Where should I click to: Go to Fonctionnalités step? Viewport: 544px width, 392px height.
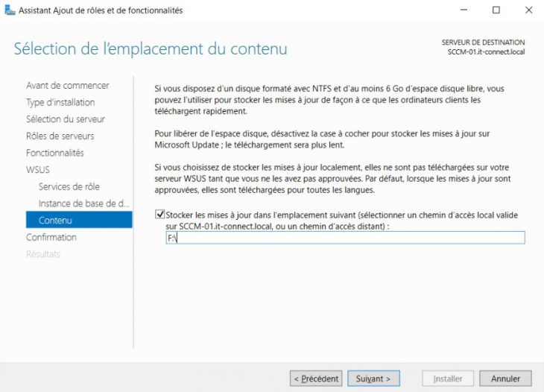pos(55,153)
